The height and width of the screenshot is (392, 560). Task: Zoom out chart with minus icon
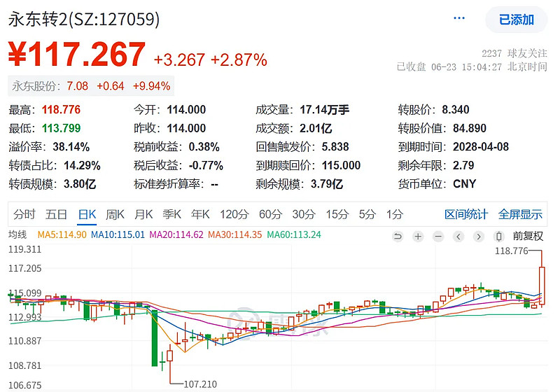pyautogui.click(x=438, y=237)
